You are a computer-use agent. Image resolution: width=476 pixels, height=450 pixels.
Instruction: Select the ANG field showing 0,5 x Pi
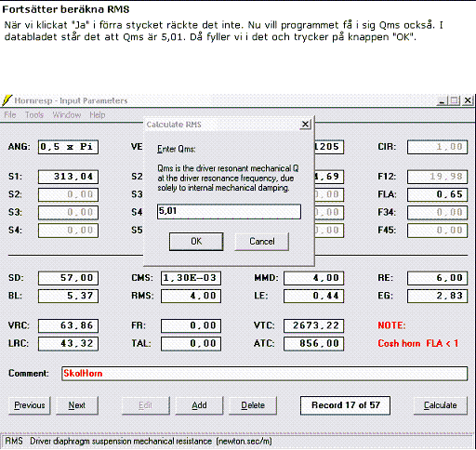[x=68, y=147]
